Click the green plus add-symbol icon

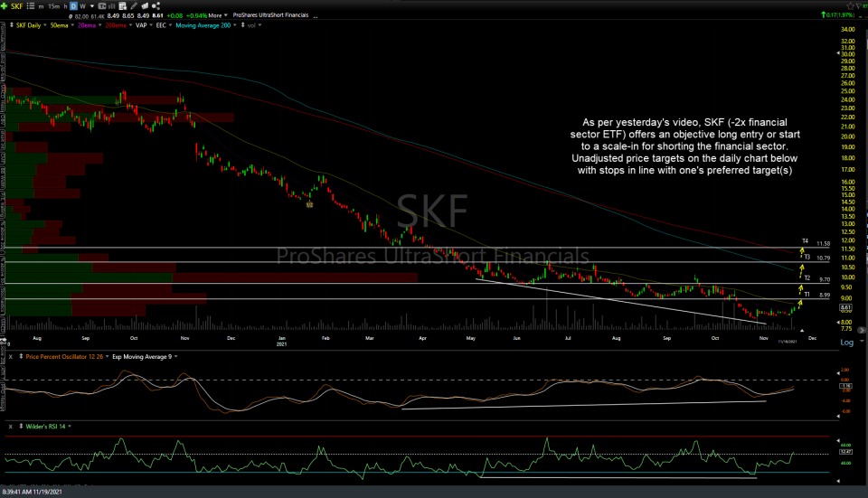pyautogui.click(x=4, y=6)
